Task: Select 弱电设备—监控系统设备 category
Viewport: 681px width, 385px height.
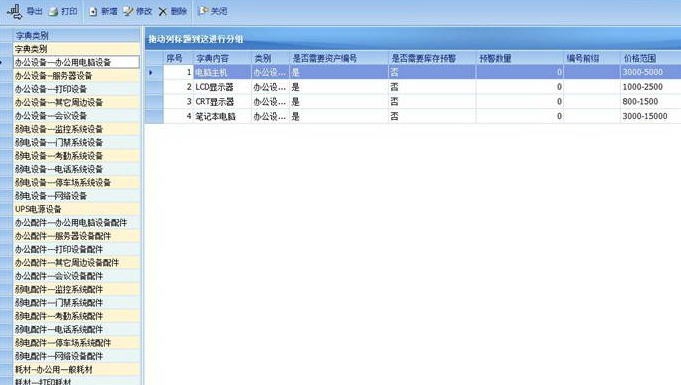Action: (76, 129)
